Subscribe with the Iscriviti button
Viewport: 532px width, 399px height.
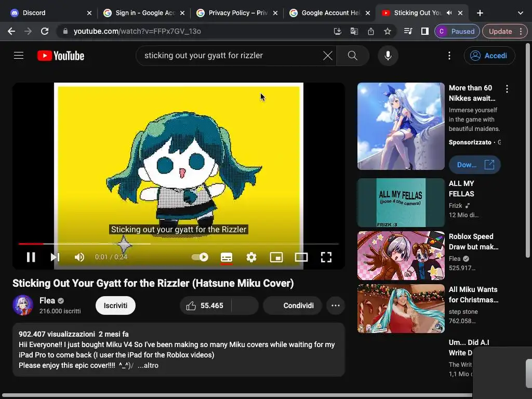[115, 305]
